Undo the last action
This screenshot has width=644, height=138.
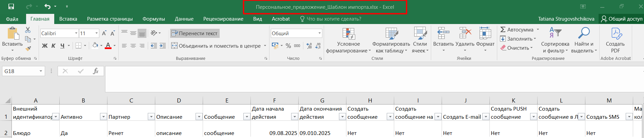tap(47, 6)
